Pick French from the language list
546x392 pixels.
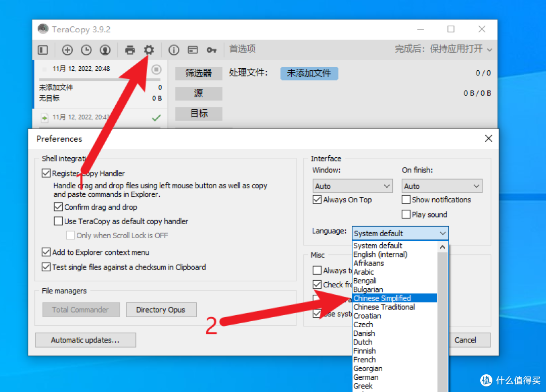pyautogui.click(x=394, y=360)
